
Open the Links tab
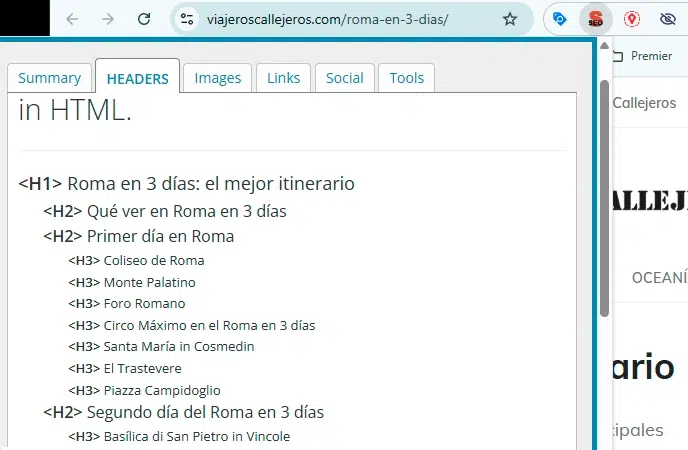click(283, 78)
